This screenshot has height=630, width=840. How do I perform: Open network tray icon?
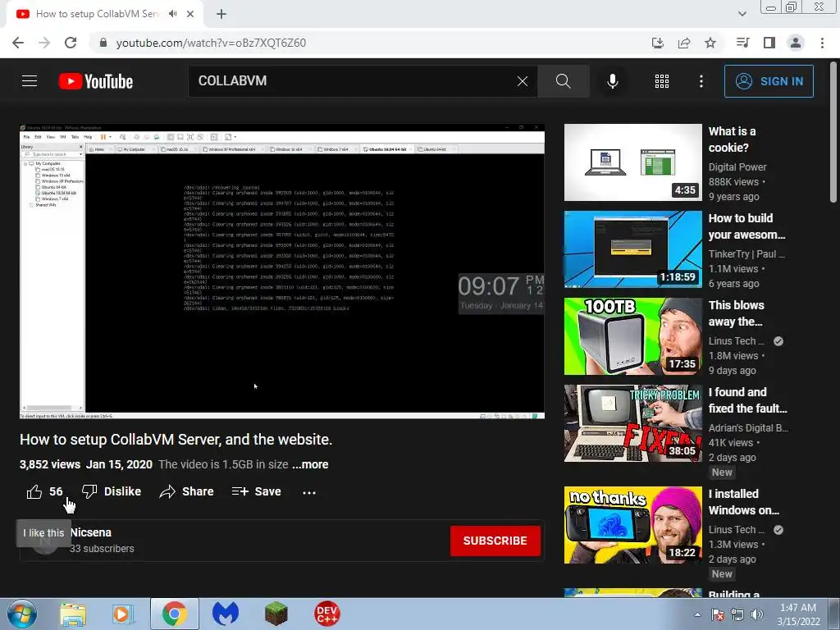tap(737, 614)
